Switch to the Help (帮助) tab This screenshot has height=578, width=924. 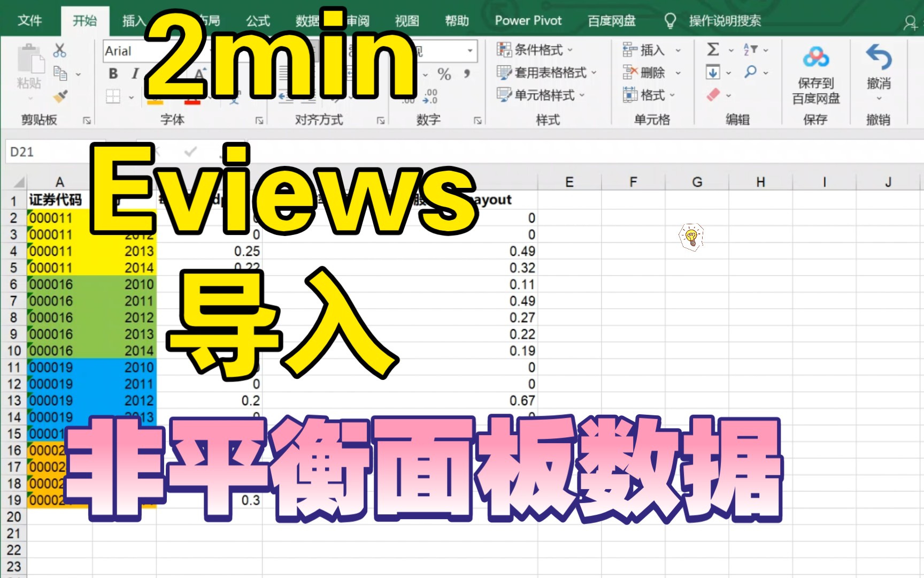[457, 21]
